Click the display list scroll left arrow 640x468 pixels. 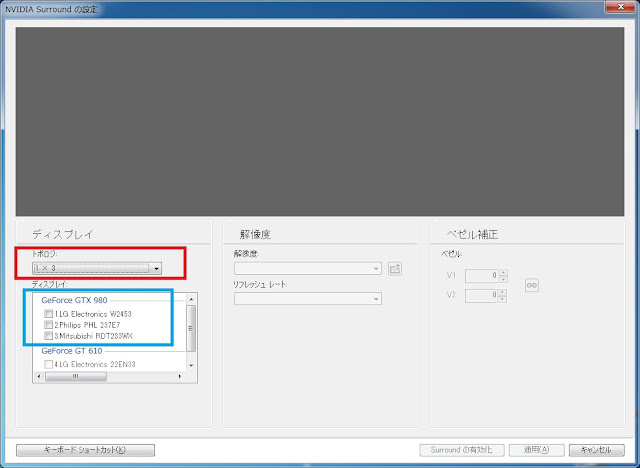tap(39, 376)
